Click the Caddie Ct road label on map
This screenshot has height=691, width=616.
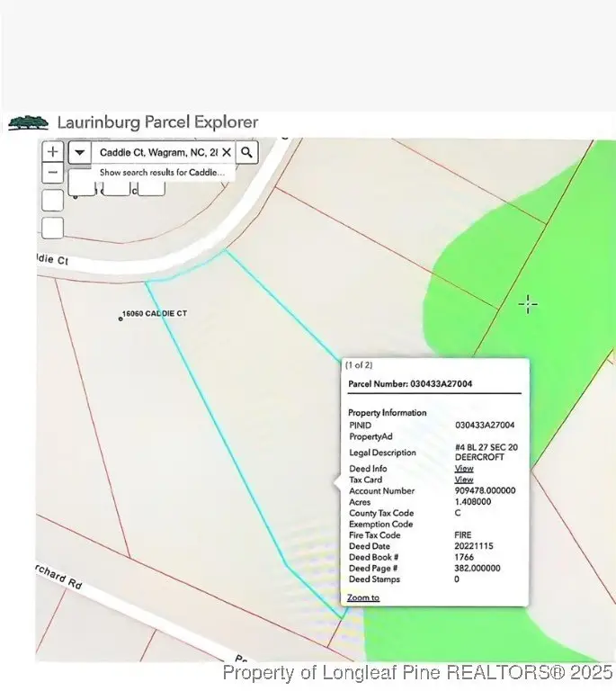pyautogui.click(x=52, y=260)
